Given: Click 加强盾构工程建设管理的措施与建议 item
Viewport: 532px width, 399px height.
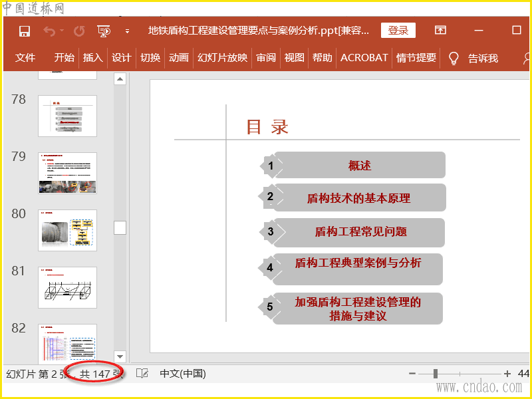Looking at the screenshot, I should (358, 309).
